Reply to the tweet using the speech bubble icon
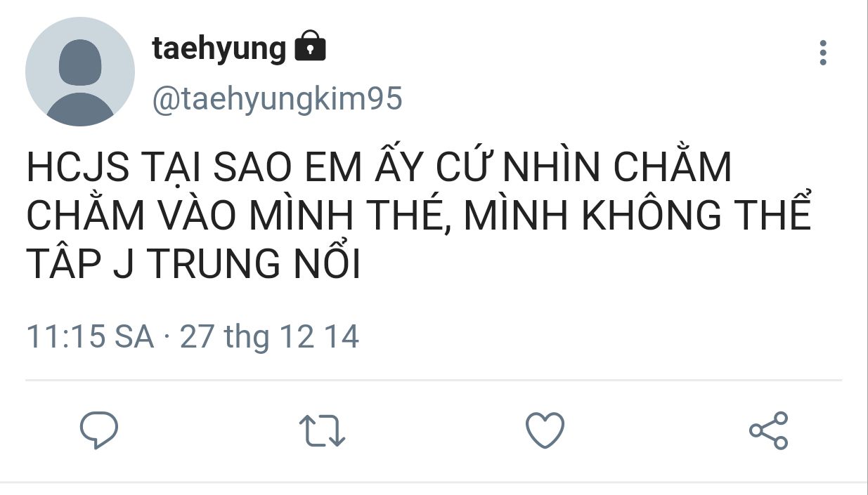 tap(98, 430)
